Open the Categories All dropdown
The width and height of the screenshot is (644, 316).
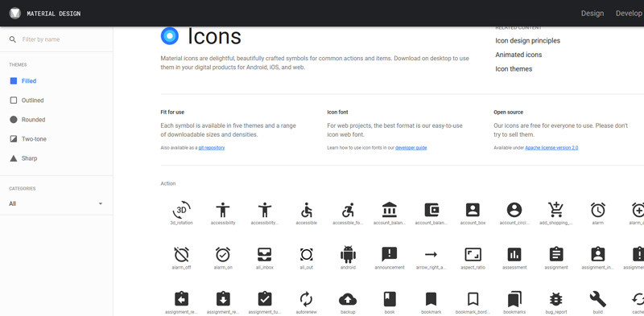(56, 203)
